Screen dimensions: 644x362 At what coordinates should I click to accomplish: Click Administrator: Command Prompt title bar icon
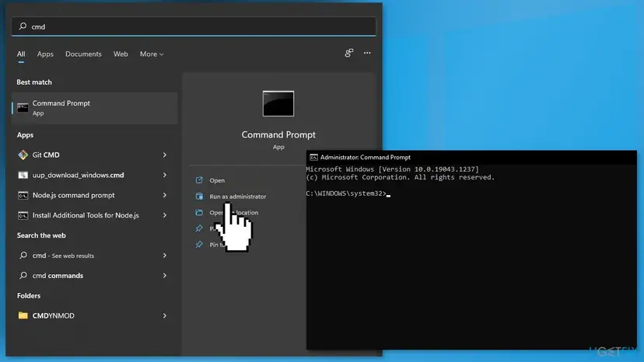[313, 157]
